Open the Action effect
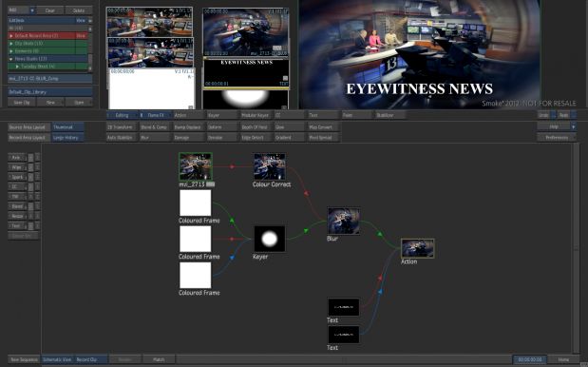 (189, 115)
